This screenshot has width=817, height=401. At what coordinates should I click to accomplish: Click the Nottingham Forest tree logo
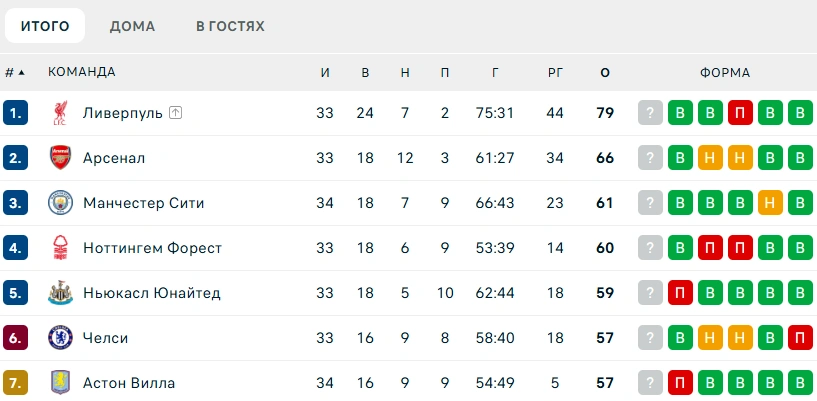tap(60, 247)
